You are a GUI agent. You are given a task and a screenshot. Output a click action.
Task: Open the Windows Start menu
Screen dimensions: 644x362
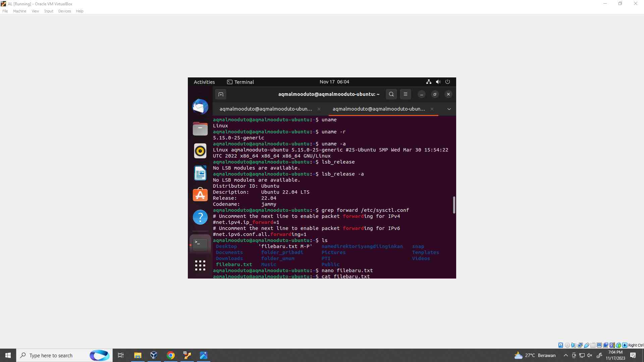coord(8,355)
